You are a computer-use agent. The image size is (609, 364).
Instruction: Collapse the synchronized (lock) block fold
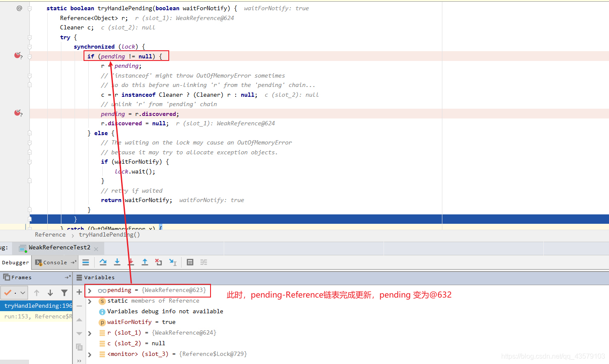click(x=30, y=46)
